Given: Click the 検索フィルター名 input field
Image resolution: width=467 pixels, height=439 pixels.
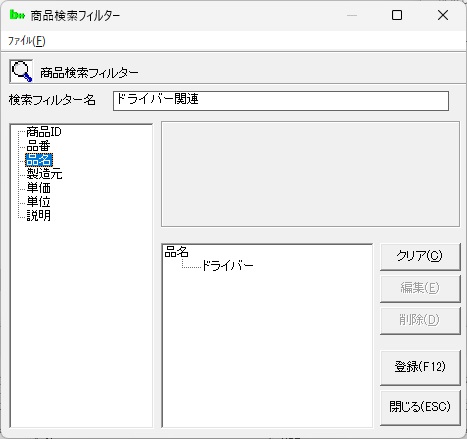Looking at the screenshot, I should point(281,101).
